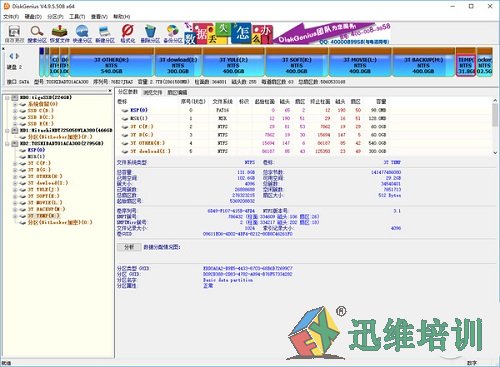Click the 卷标 column header

click(x=122, y=101)
